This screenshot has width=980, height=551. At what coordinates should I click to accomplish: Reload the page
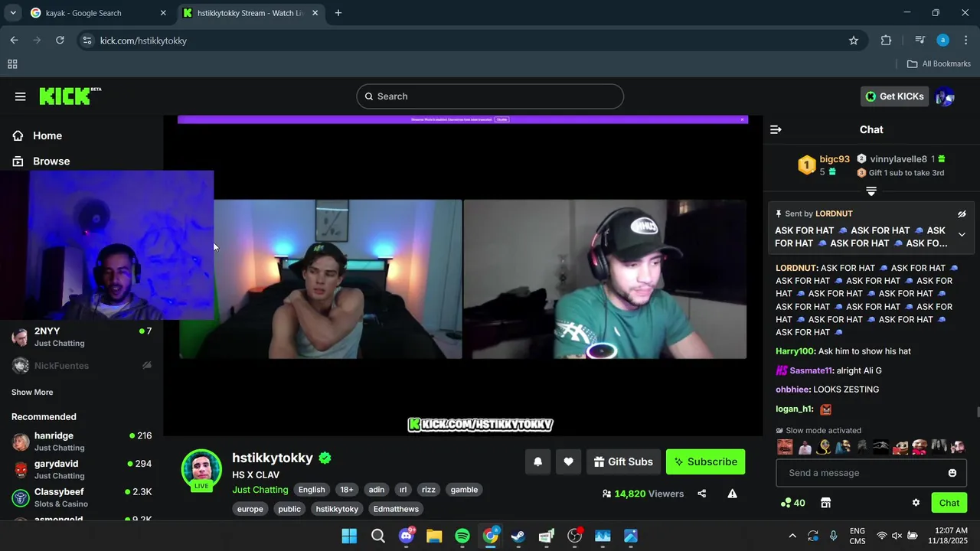(60, 41)
